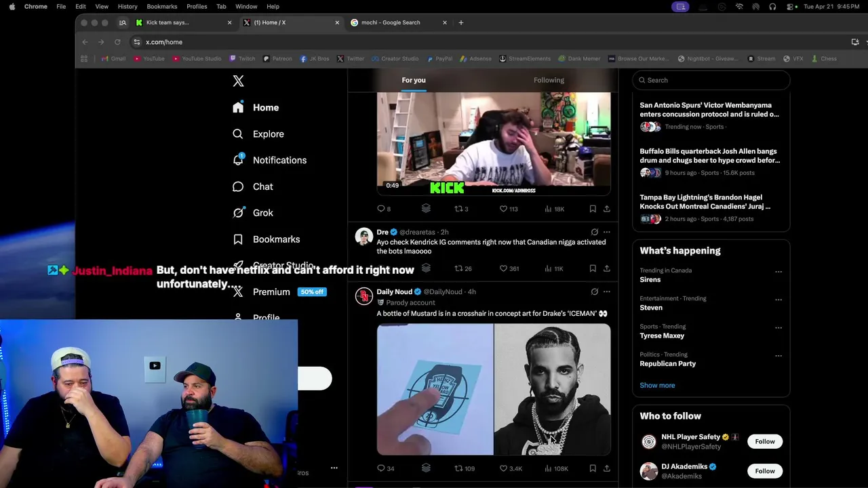Open options for Steven trend
Image resolution: width=868 pixels, height=488 pixels.
[x=778, y=300]
